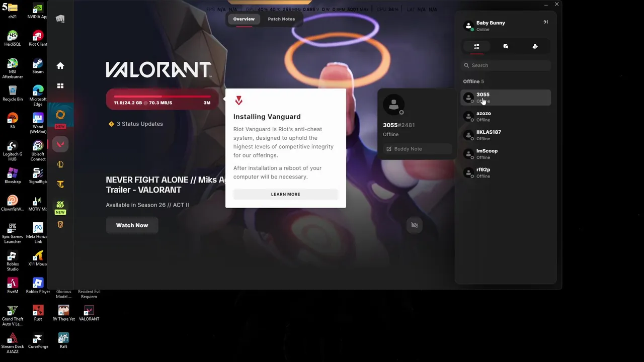Expand the 3 Status Updates notice
Image resolution: width=644 pixels, height=362 pixels.
tap(136, 124)
